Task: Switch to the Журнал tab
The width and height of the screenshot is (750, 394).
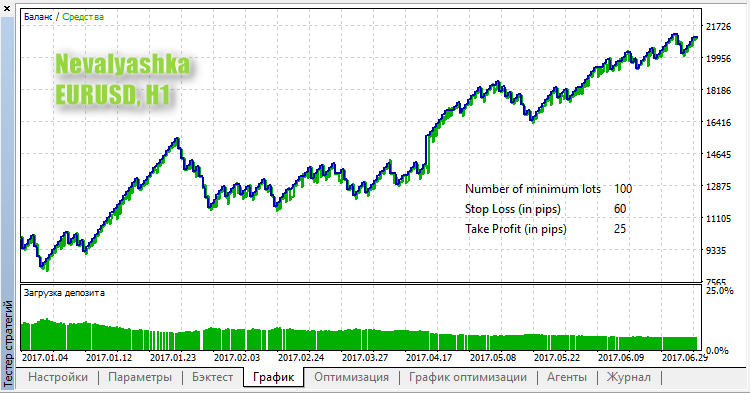Action: pos(629,377)
